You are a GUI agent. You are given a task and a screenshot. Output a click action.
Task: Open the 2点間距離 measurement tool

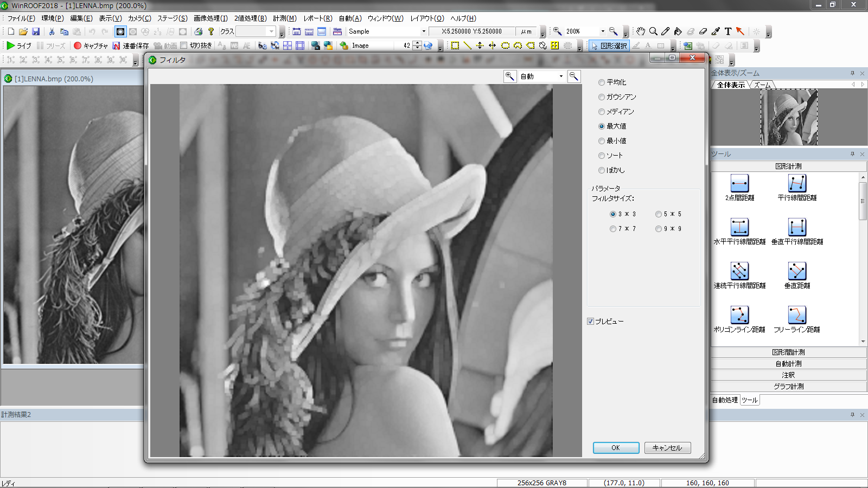(739, 188)
